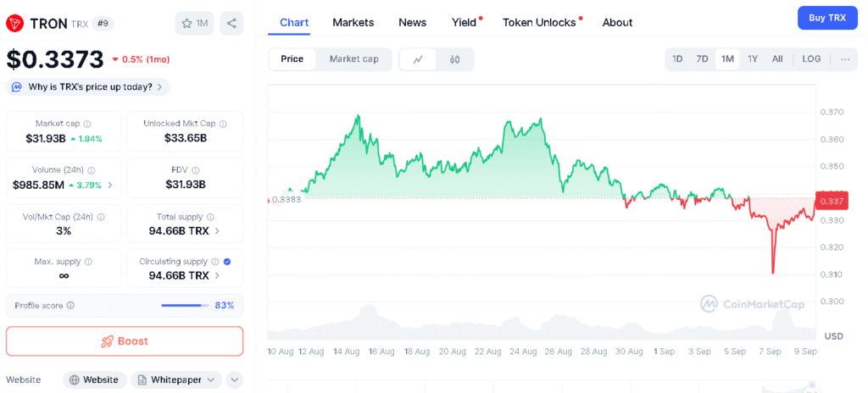Switch to the Token Unlocks tab
The image size is (868, 393).
point(539,23)
